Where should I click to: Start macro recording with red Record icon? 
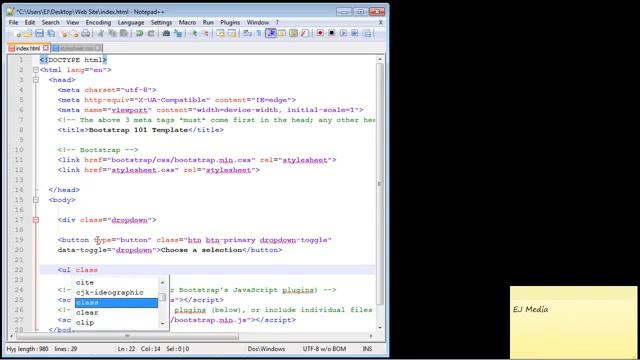point(320,33)
